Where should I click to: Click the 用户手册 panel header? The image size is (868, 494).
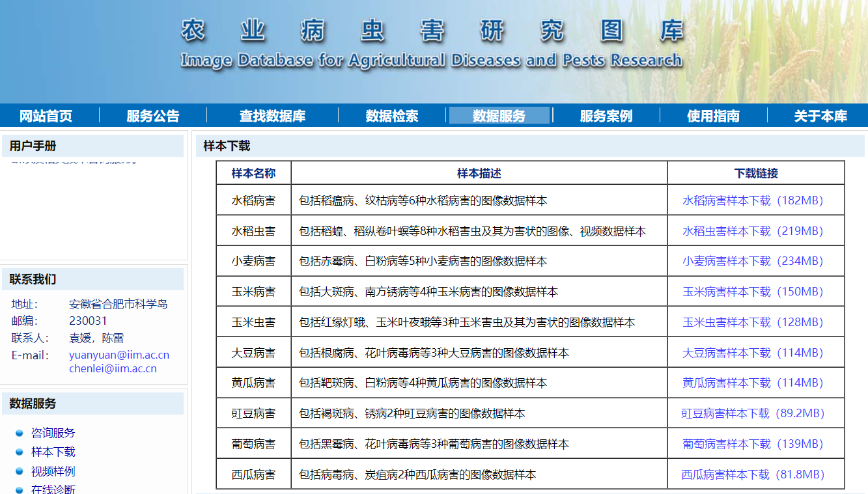coord(93,146)
